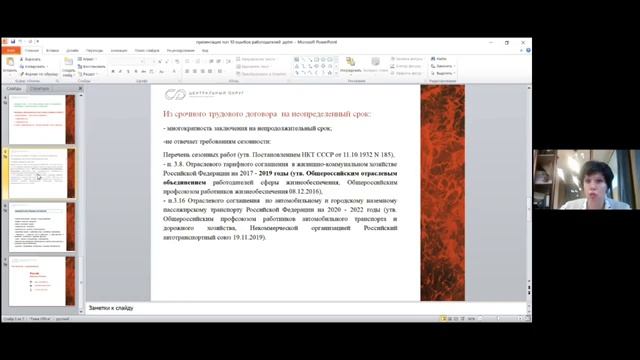Toggle text shadow formatting

coord(136,71)
